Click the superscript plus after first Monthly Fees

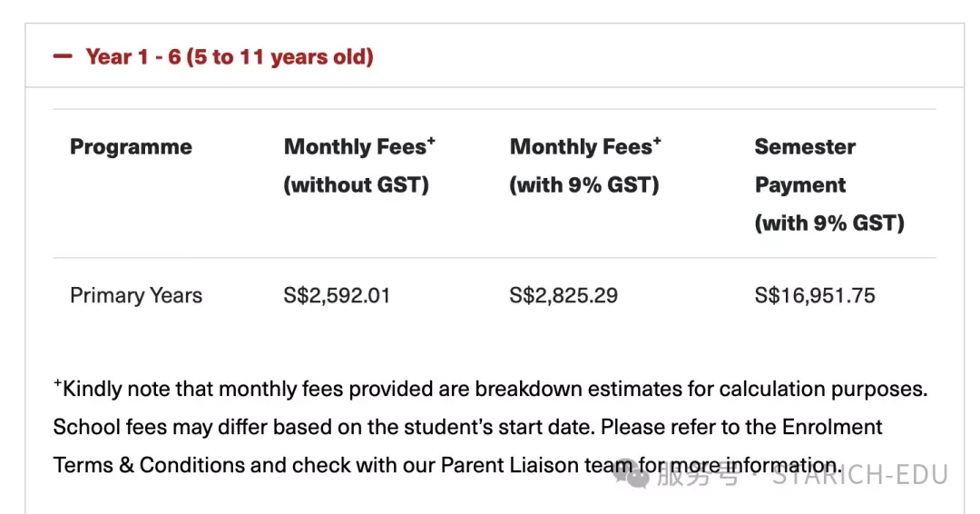[x=431, y=142]
